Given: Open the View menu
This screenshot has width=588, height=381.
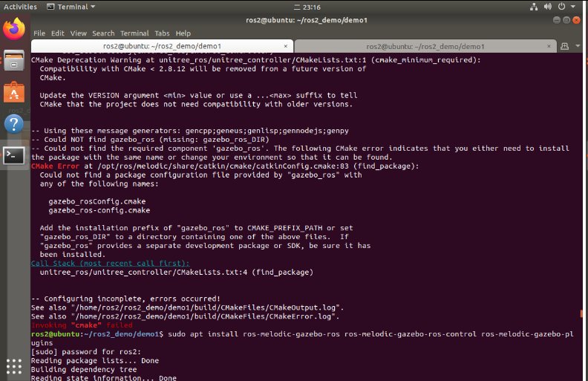Looking at the screenshot, I should 78,33.
